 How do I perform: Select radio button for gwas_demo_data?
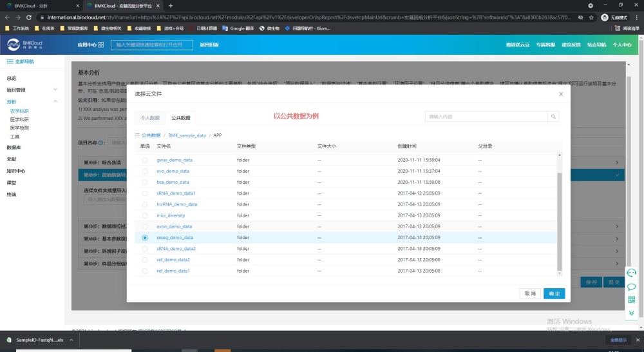coord(145,160)
